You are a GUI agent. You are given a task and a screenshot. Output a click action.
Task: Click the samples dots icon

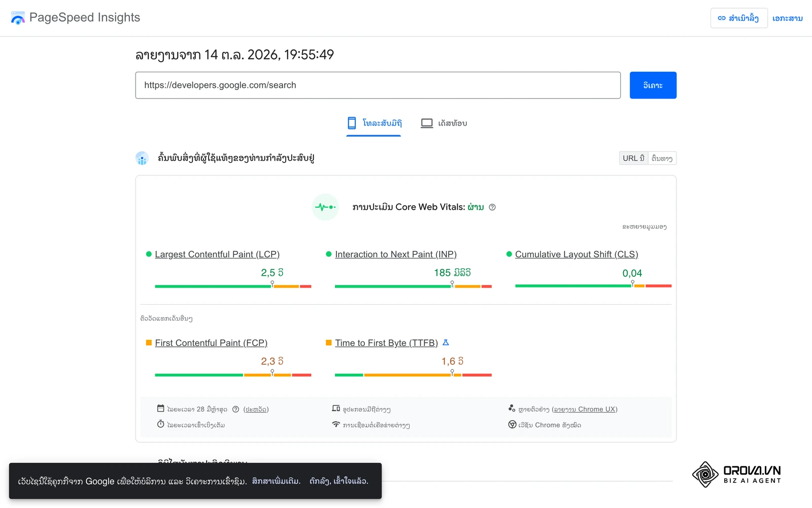(x=512, y=408)
